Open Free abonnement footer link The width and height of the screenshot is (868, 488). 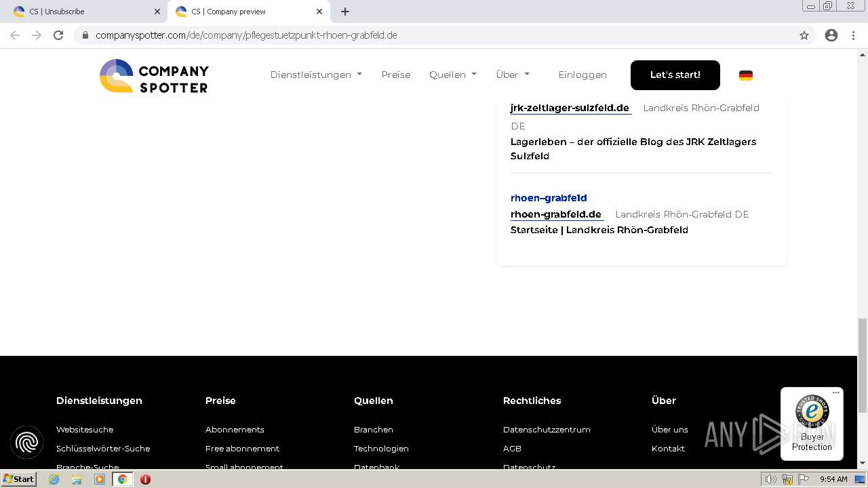point(242,449)
